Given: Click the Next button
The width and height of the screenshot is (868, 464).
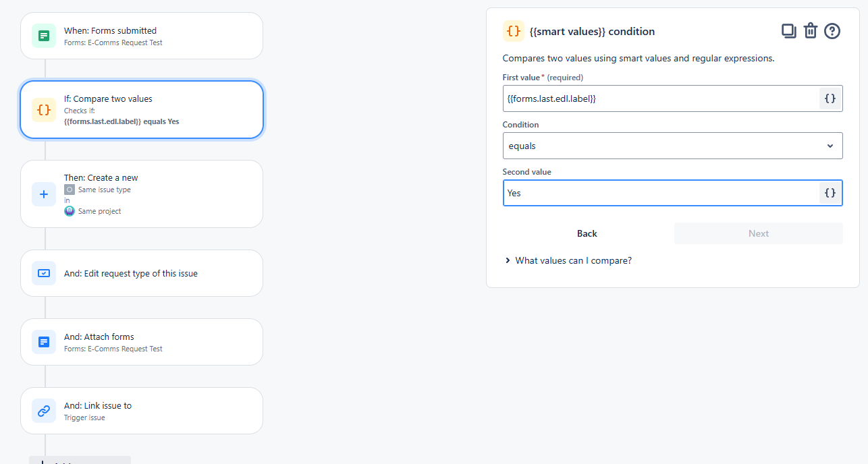Looking at the screenshot, I should click(x=758, y=233).
